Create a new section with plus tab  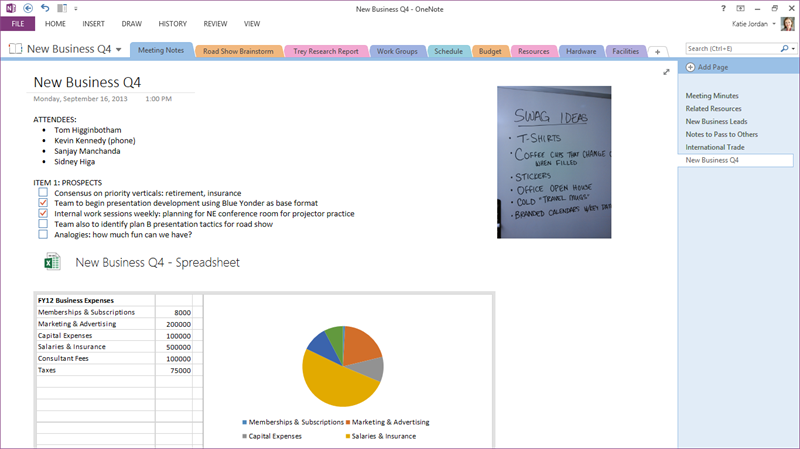[x=657, y=51]
